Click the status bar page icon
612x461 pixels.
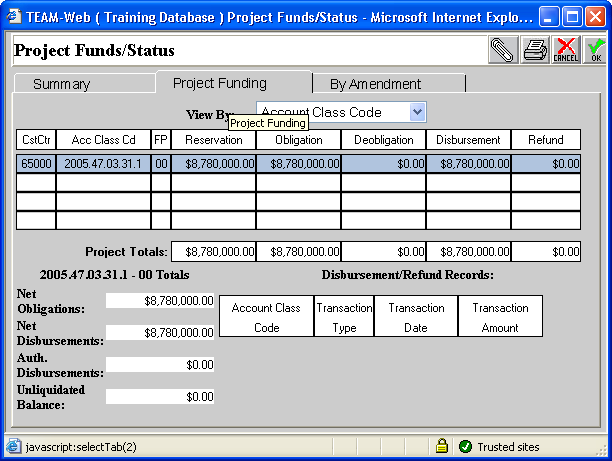tap(13, 446)
